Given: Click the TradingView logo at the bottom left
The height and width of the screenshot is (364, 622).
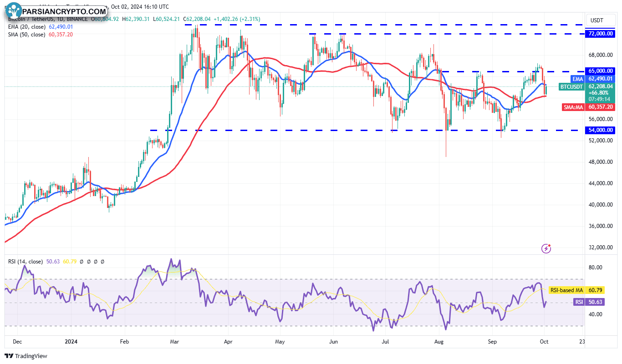Looking at the screenshot, I should (x=26, y=356).
